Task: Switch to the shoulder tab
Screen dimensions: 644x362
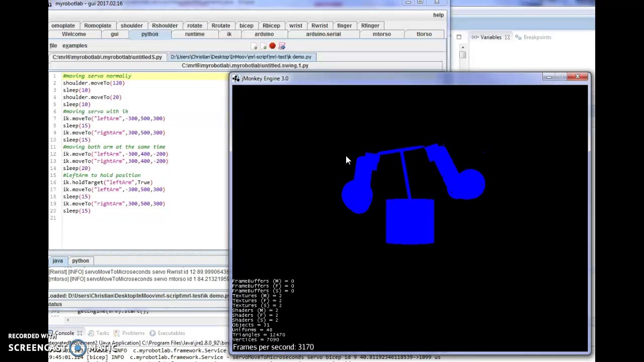Action: (x=131, y=26)
